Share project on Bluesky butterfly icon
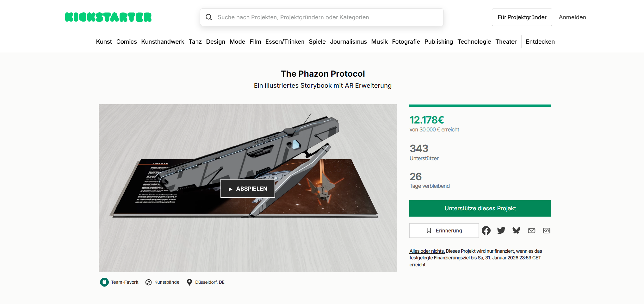The width and height of the screenshot is (644, 304). [516, 231]
